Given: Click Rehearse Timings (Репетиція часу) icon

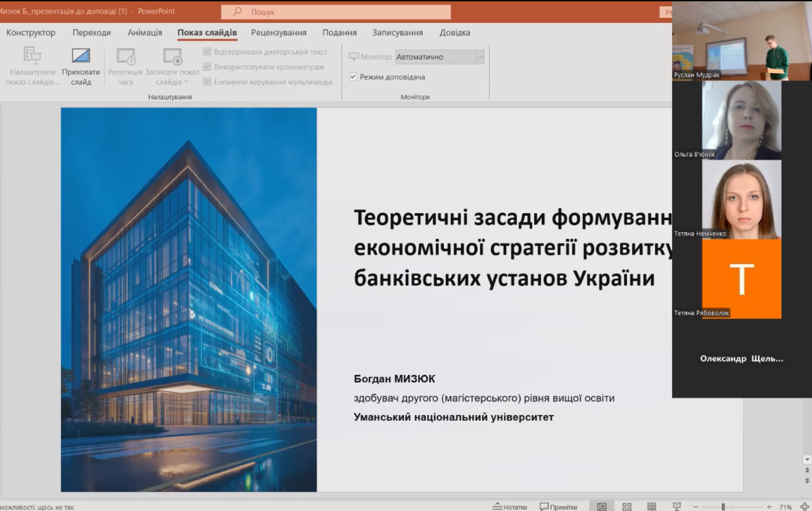Looking at the screenshot, I should [x=125, y=56].
